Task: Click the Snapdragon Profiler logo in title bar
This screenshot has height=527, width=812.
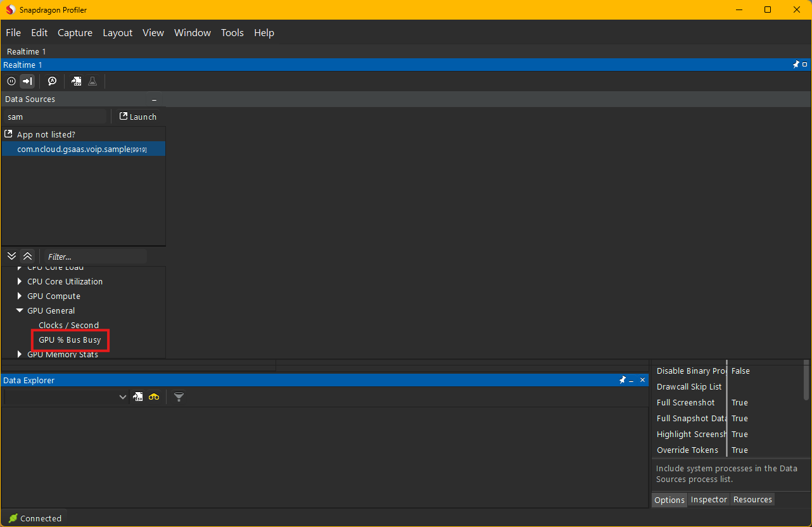Action: pos(11,10)
